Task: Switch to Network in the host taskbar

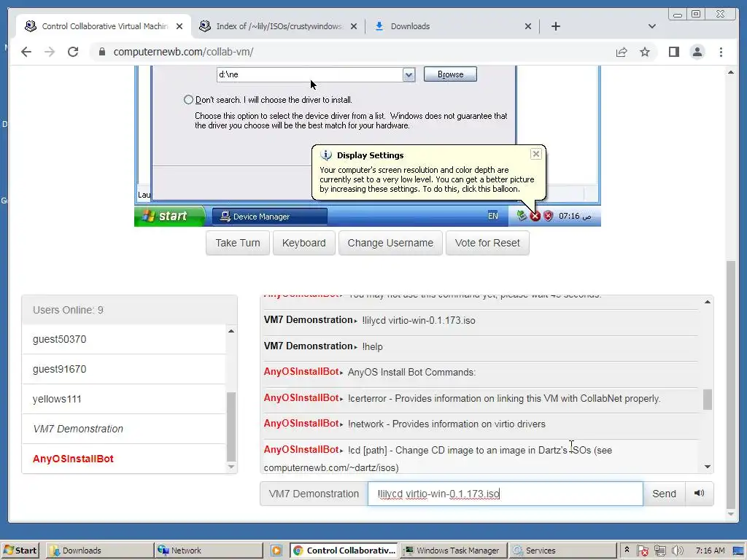Action: pos(209,551)
